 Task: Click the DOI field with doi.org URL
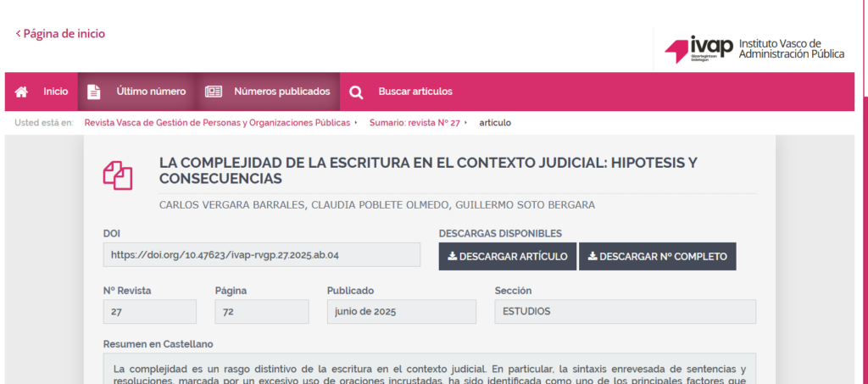262,254
